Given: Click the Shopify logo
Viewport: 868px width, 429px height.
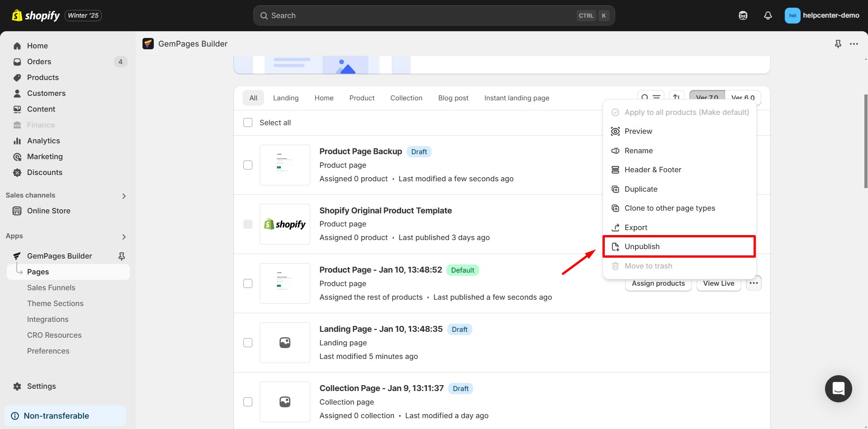Looking at the screenshot, I should coord(36,15).
